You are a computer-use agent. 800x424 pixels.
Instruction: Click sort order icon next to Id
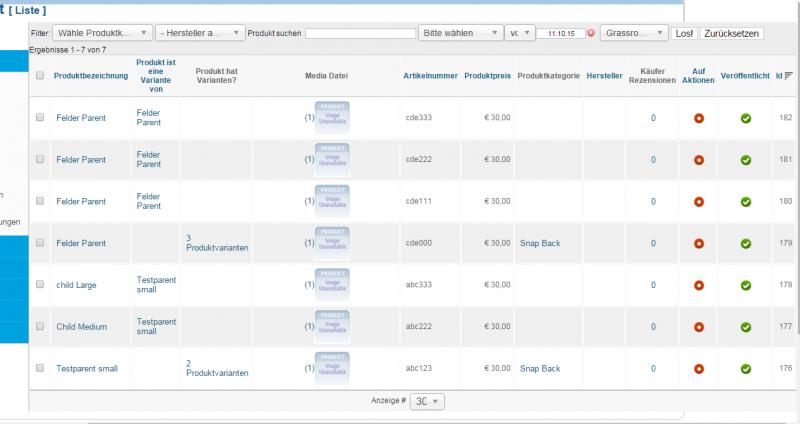(789, 76)
